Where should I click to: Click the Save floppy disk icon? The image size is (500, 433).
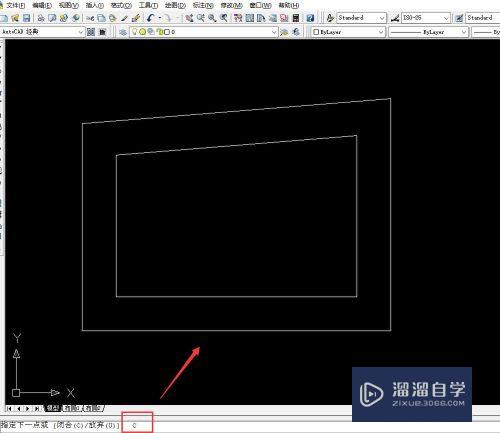click(26, 18)
